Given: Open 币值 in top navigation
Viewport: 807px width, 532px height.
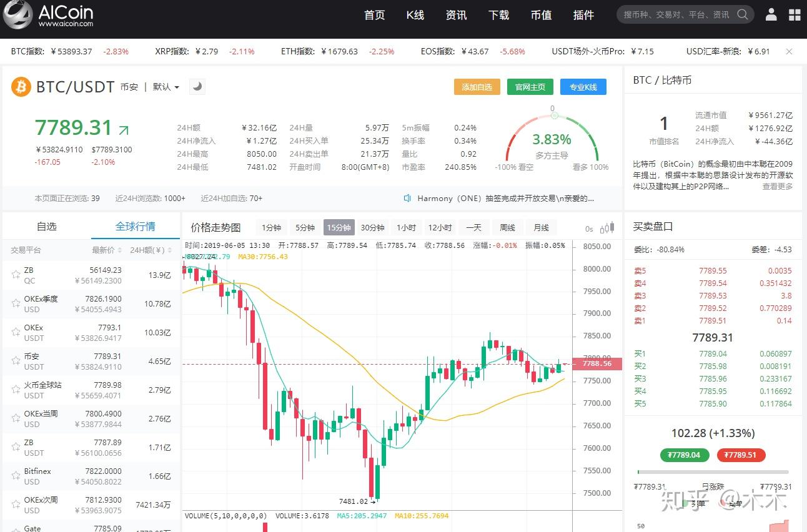Looking at the screenshot, I should tap(541, 15).
